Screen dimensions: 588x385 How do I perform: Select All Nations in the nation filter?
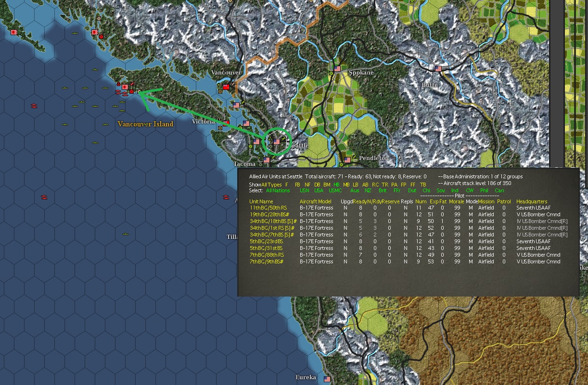point(278,190)
